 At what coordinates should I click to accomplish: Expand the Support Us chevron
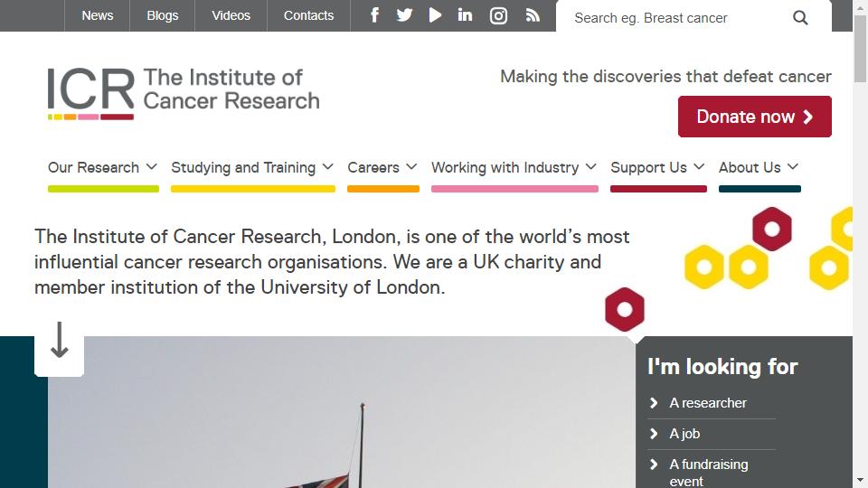coord(699,166)
